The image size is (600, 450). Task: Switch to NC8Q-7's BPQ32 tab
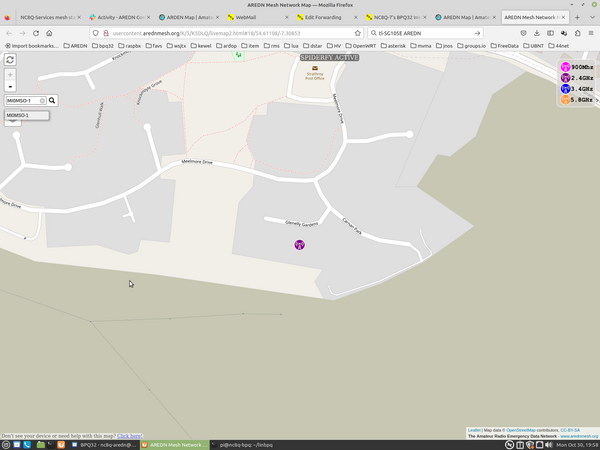(396, 17)
